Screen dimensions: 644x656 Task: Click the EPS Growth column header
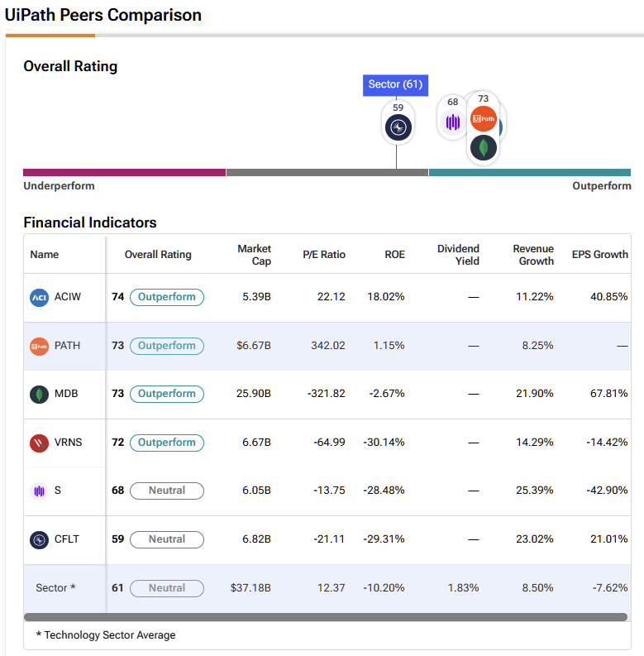pos(599,255)
